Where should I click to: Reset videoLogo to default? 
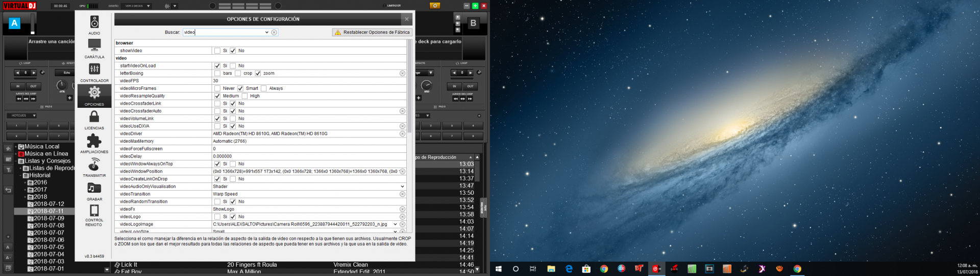pos(402,217)
